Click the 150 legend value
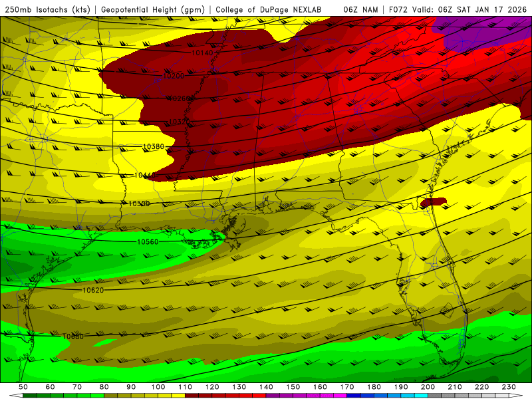Screen dimensions: 532x399 293,387
